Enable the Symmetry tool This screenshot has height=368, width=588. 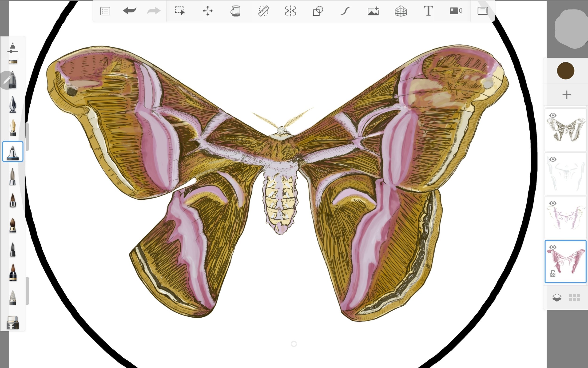[x=290, y=11]
